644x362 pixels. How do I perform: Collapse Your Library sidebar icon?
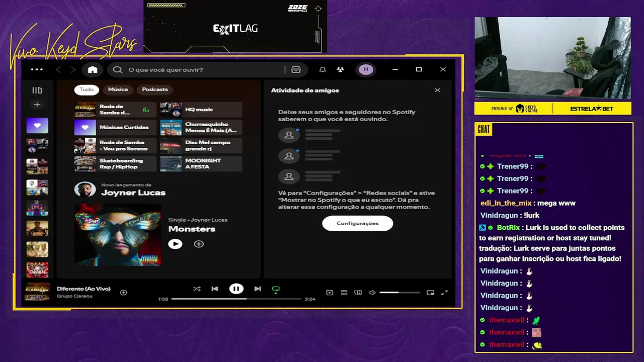(x=37, y=90)
